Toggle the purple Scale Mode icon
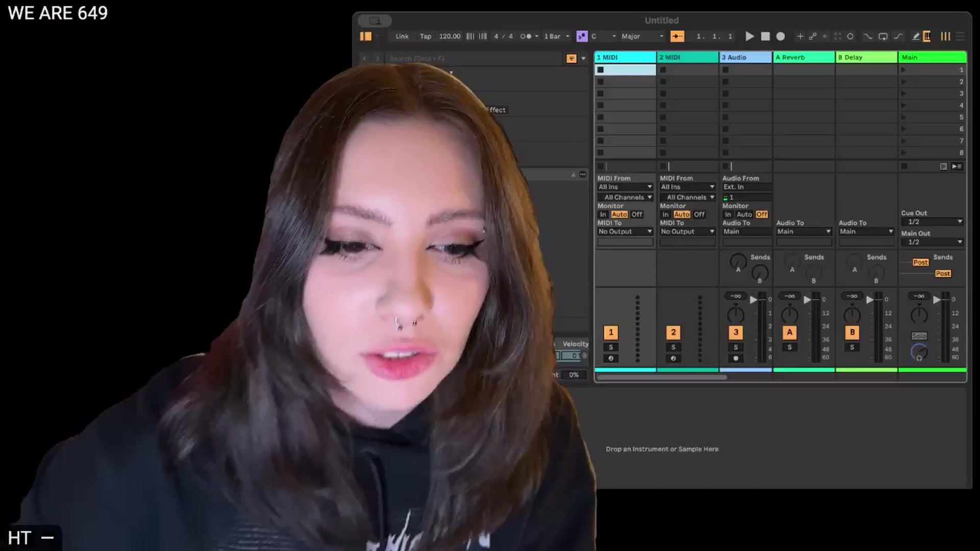This screenshot has width=980, height=551. [x=582, y=36]
